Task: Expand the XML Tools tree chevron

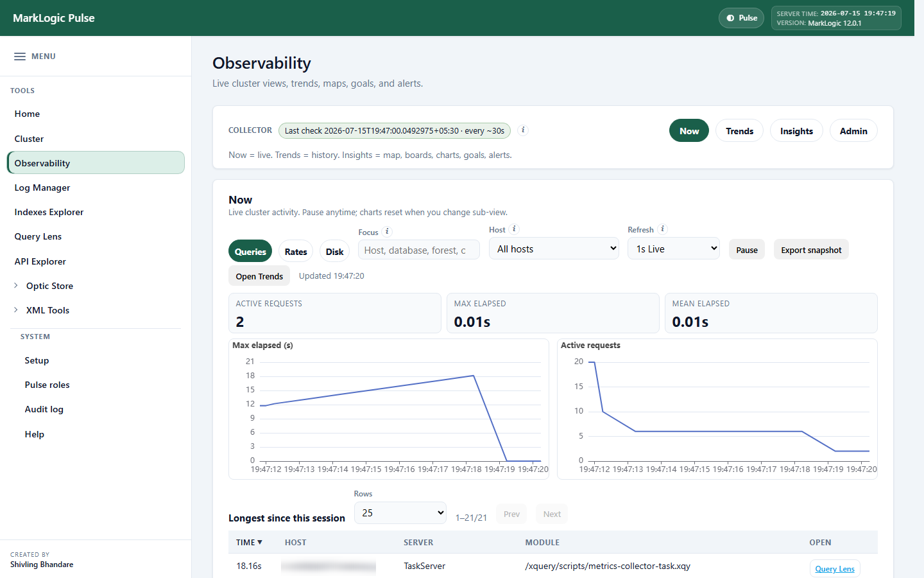Action: 16,310
